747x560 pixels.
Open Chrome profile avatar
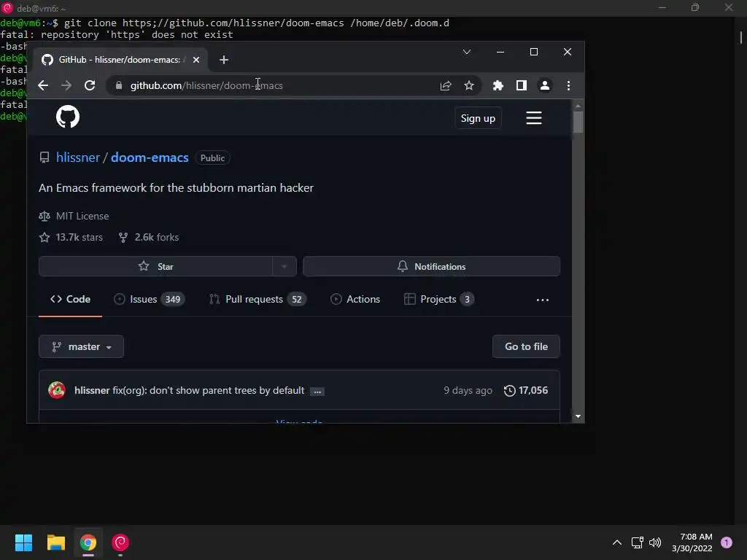pos(544,86)
